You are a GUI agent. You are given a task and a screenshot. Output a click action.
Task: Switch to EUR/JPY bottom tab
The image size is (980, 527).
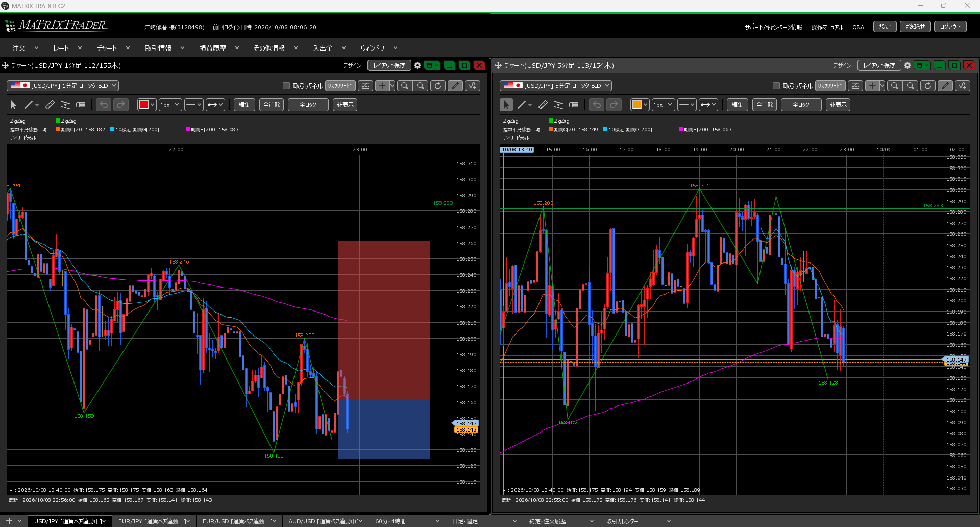(154, 521)
